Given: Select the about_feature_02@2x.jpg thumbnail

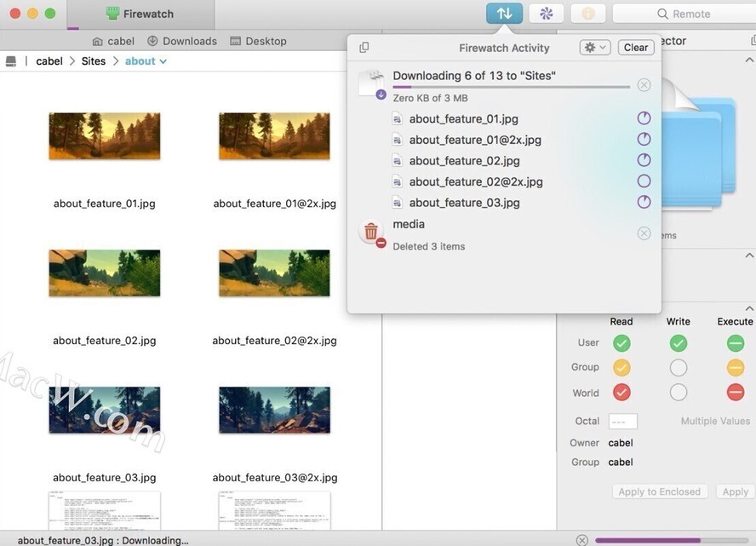Looking at the screenshot, I should point(274,273).
